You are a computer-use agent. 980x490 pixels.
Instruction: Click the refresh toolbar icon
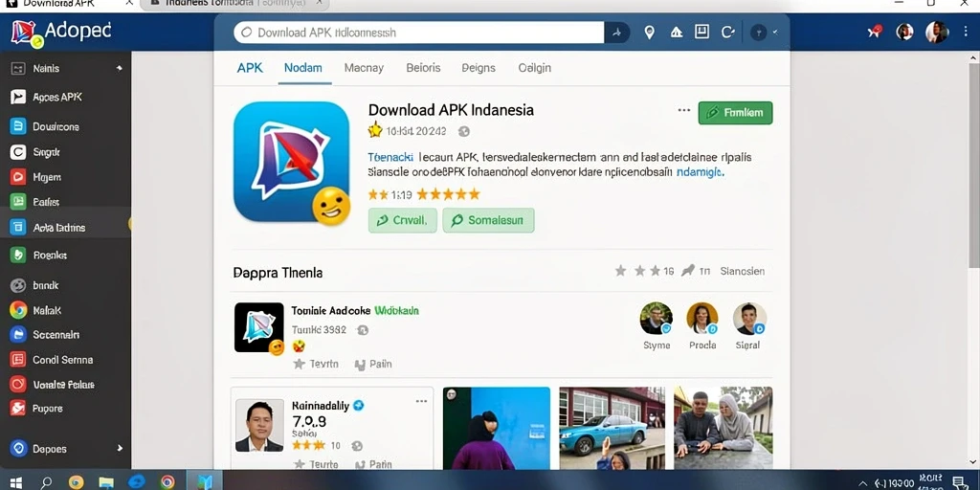727,33
